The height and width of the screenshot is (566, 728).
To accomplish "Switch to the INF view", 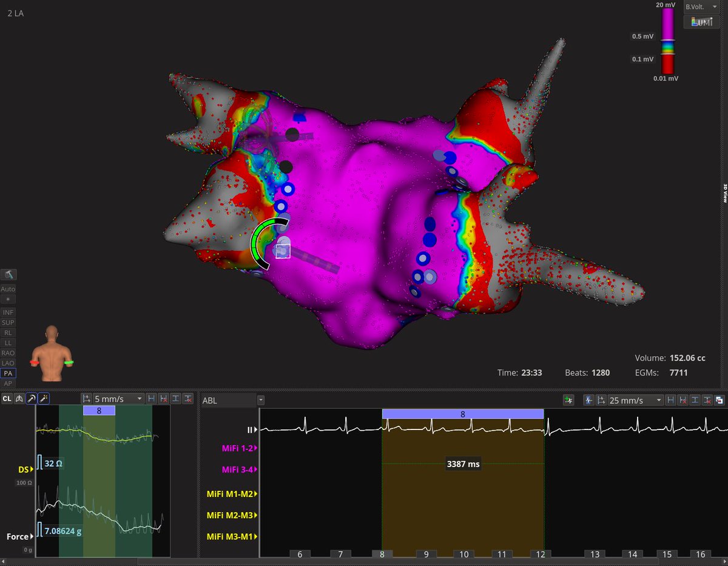I will pyautogui.click(x=8, y=312).
